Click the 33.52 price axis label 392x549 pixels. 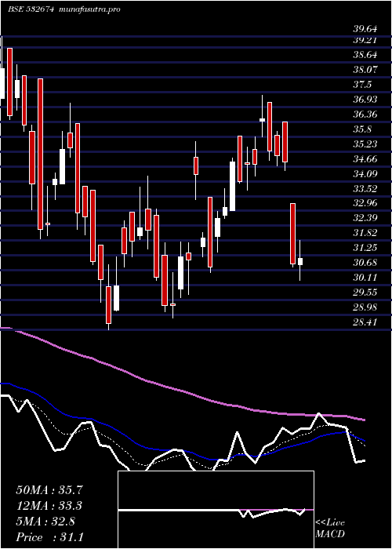[x=365, y=188]
